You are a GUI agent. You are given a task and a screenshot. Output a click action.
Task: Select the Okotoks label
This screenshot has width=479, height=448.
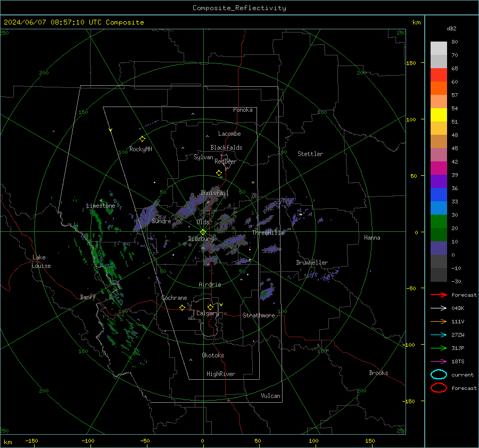[213, 355]
